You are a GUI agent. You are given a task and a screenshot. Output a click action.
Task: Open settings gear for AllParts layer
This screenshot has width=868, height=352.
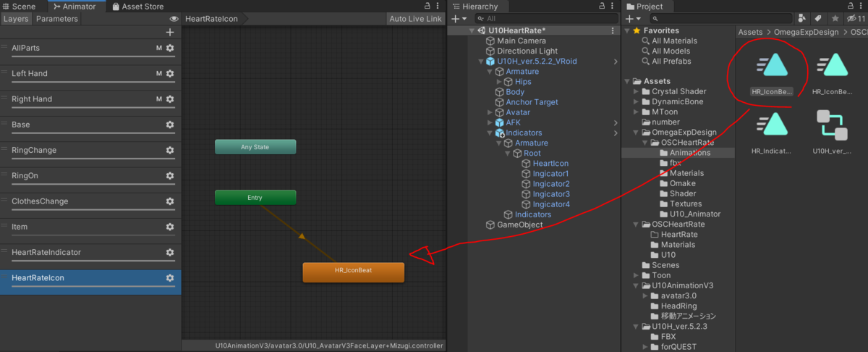pyautogui.click(x=170, y=48)
